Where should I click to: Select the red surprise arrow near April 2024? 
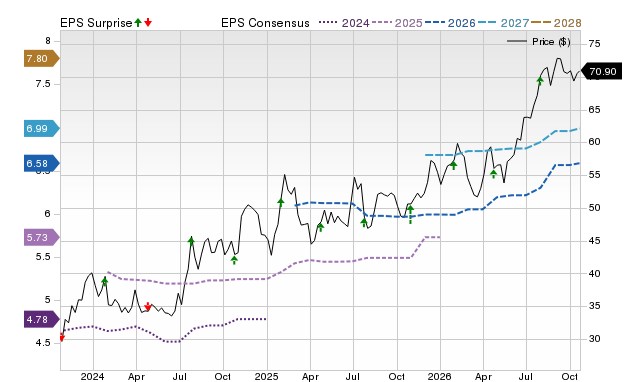tap(148, 306)
